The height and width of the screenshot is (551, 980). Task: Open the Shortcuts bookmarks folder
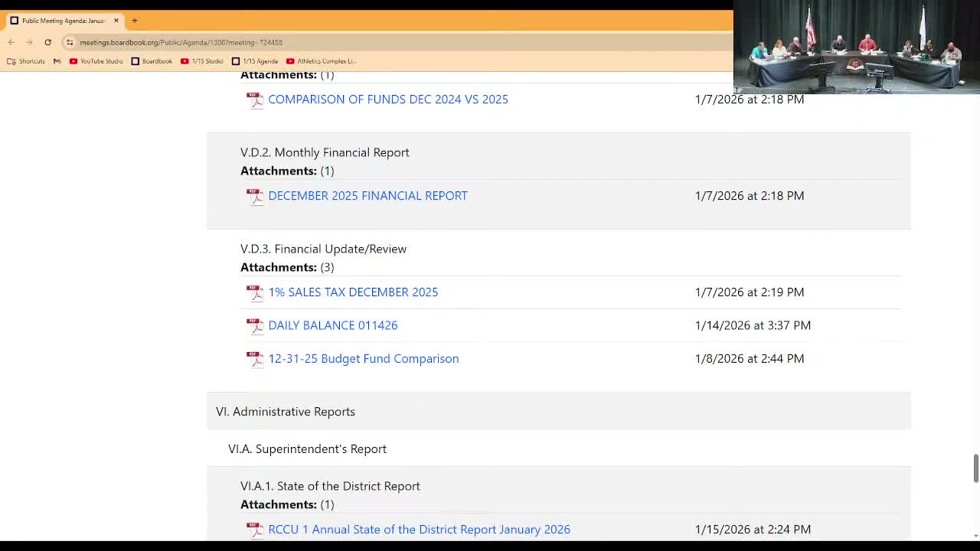tap(26, 61)
